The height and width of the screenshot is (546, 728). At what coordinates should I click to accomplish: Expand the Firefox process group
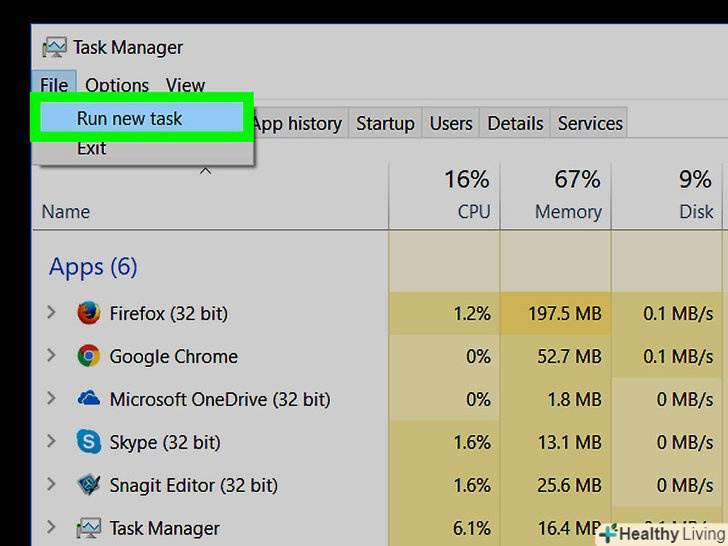(52, 313)
